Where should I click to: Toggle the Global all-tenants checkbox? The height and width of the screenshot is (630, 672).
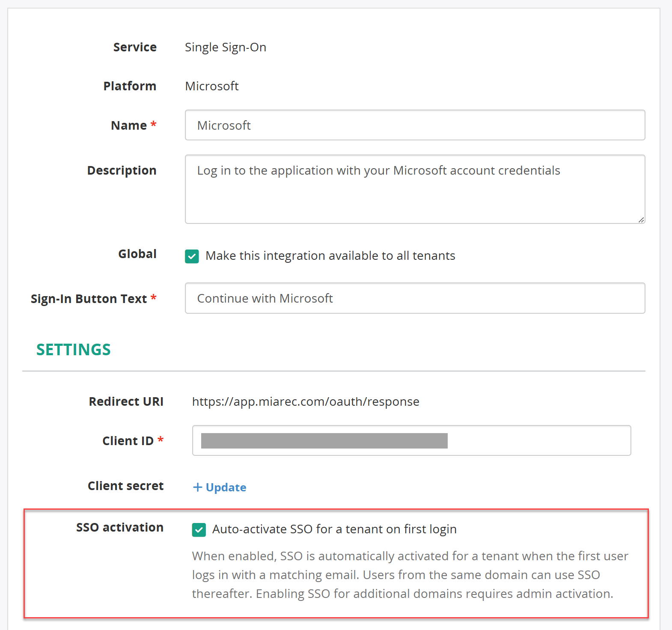click(192, 256)
